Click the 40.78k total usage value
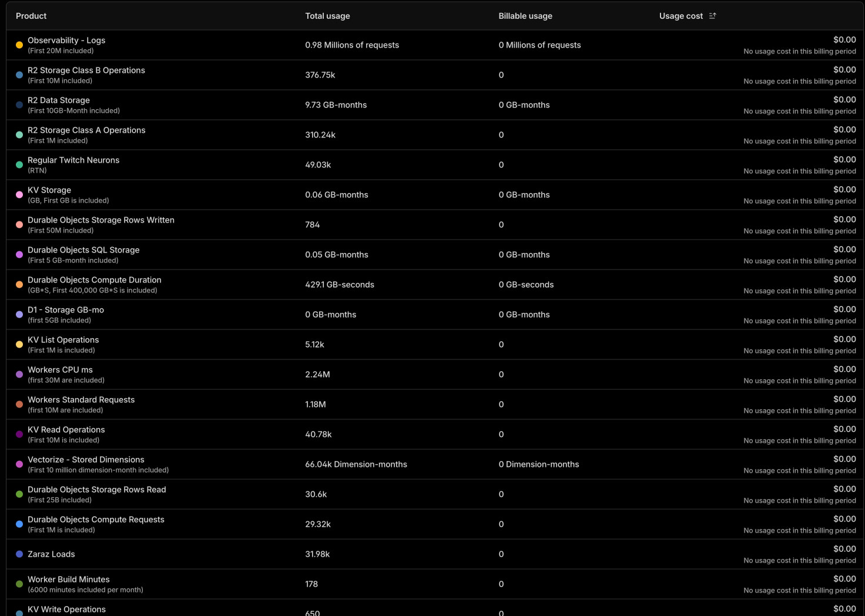The height and width of the screenshot is (616, 865). point(318,435)
